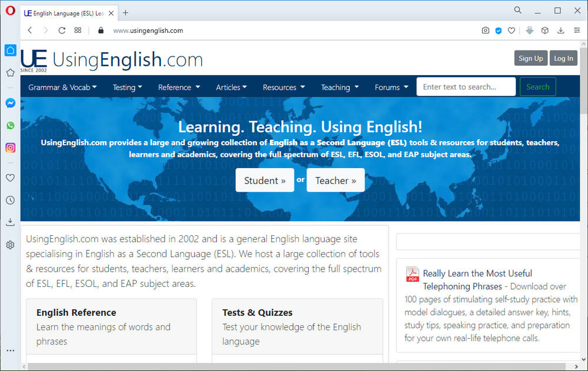Open a new tab with plus button
This screenshot has width=588, height=371.
[126, 13]
